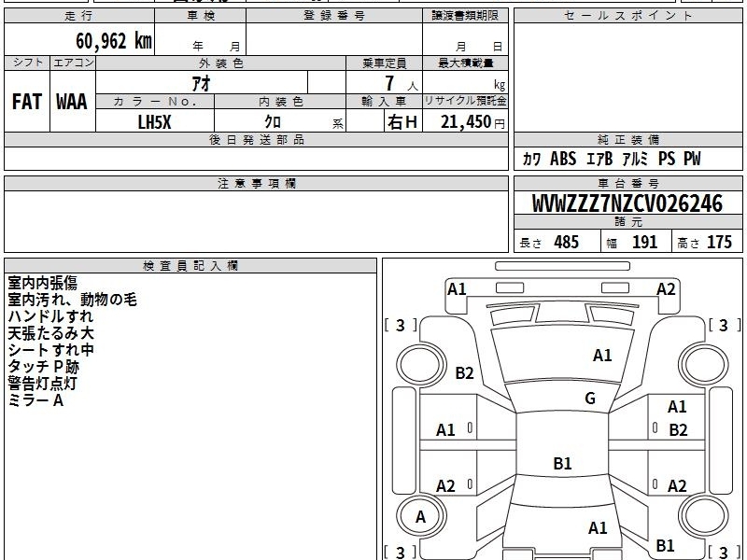
Task: Click the A mark inside the rear-left wheel
Action: coord(420,517)
